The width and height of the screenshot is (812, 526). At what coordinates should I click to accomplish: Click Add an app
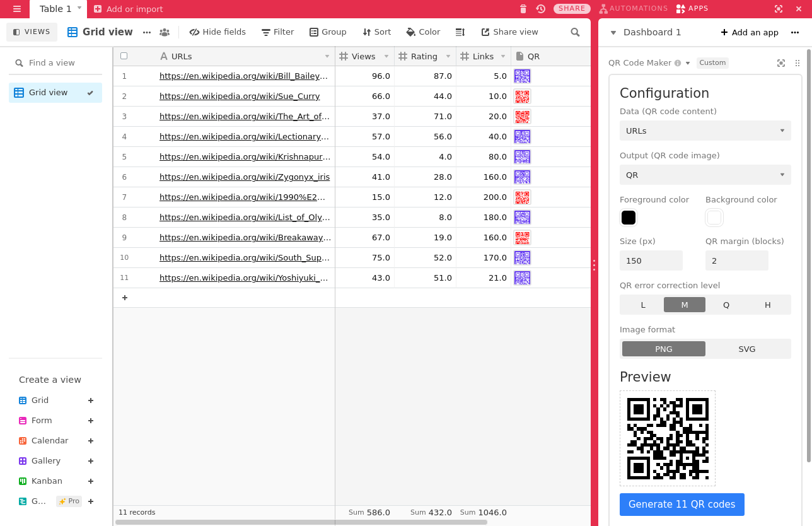pyautogui.click(x=750, y=33)
